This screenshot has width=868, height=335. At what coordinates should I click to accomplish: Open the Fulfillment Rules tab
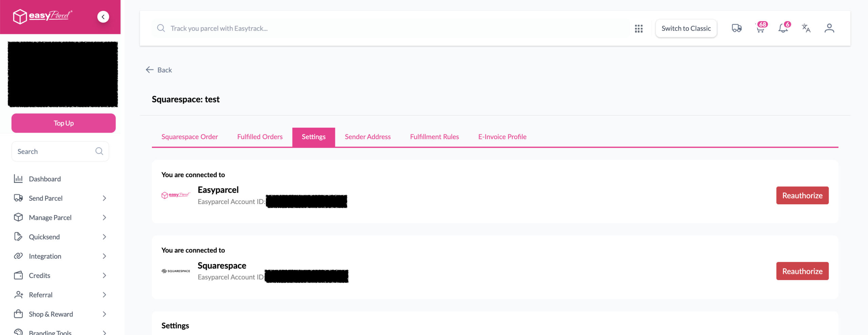tap(434, 137)
